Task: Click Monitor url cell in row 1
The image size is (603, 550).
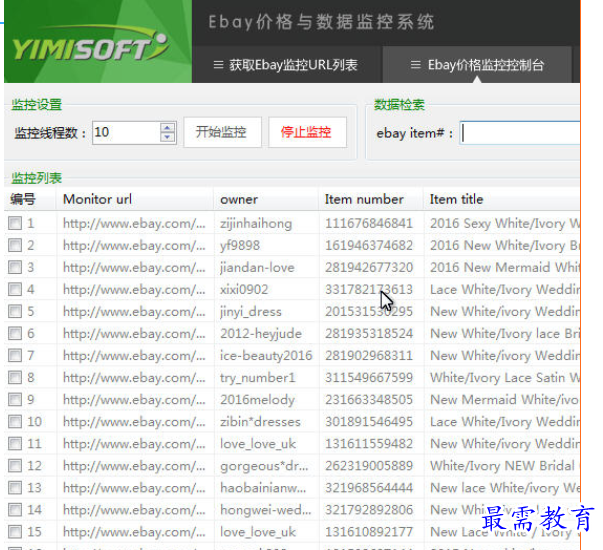Action: [134, 223]
